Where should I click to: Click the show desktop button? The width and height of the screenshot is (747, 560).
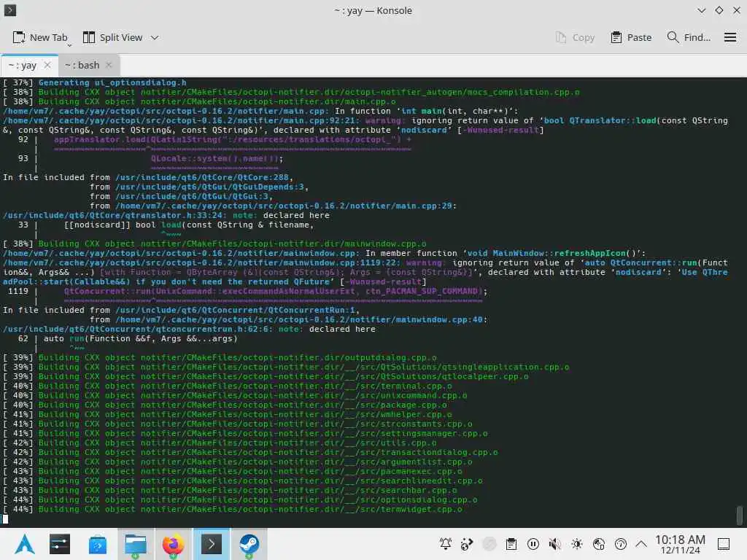(x=724, y=544)
